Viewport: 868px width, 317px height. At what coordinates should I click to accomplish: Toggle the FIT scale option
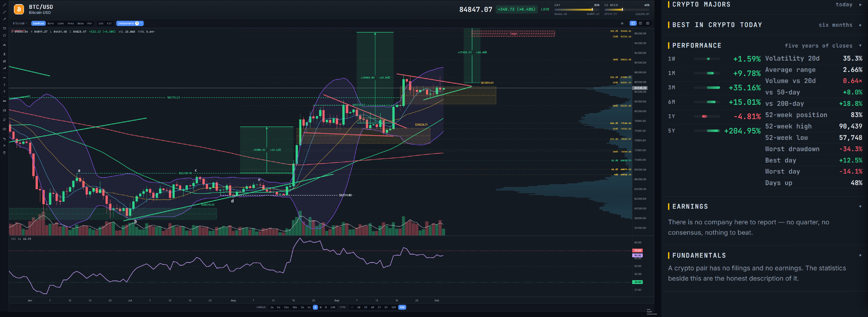[x=109, y=23]
